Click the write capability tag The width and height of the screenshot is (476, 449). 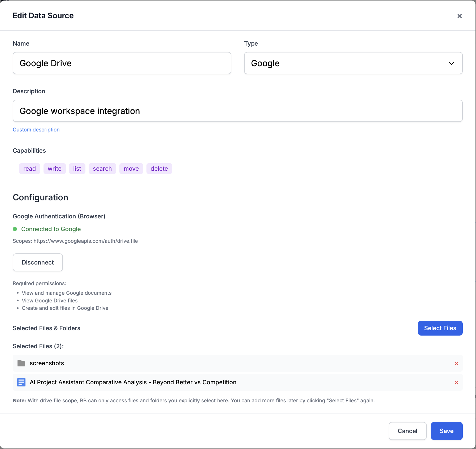click(x=55, y=169)
